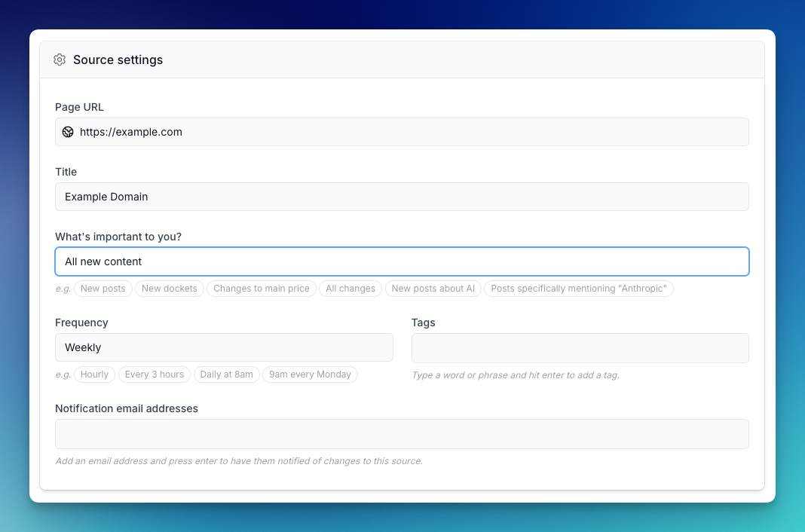This screenshot has width=805, height=532.
Task: Click the globe icon in Page URL field
Action: tap(68, 132)
